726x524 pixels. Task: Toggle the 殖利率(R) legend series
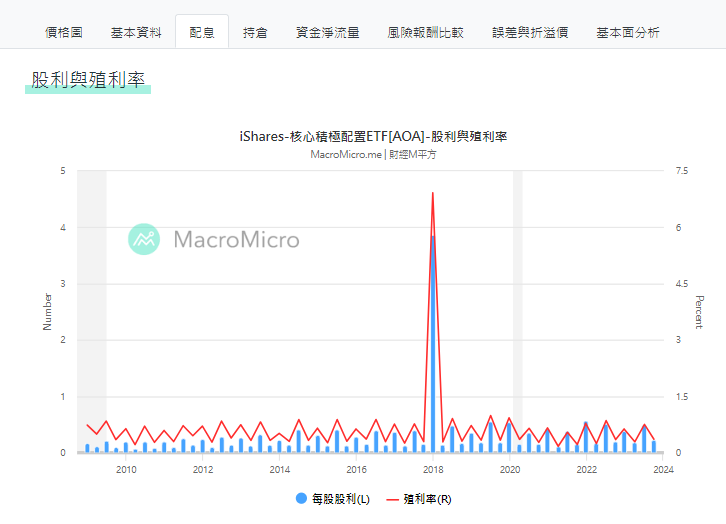click(x=419, y=499)
